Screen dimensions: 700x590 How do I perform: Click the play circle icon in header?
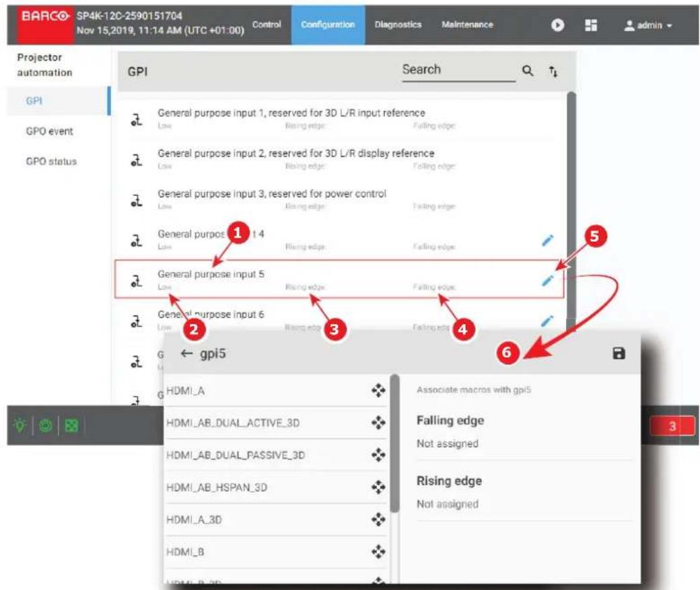coord(557,25)
